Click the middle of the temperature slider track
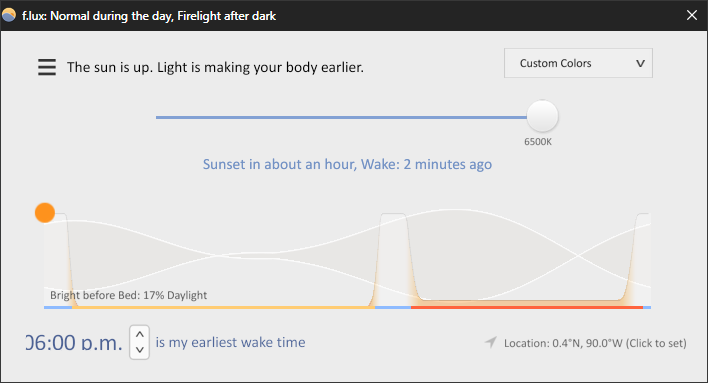This screenshot has height=383, width=708. (x=341, y=117)
